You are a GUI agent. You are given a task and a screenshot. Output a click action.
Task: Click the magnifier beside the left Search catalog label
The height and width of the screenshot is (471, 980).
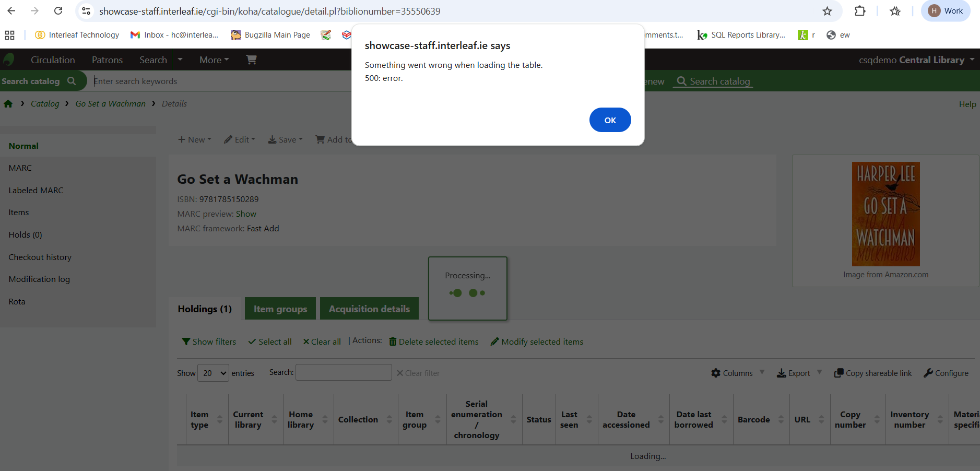[x=72, y=81]
